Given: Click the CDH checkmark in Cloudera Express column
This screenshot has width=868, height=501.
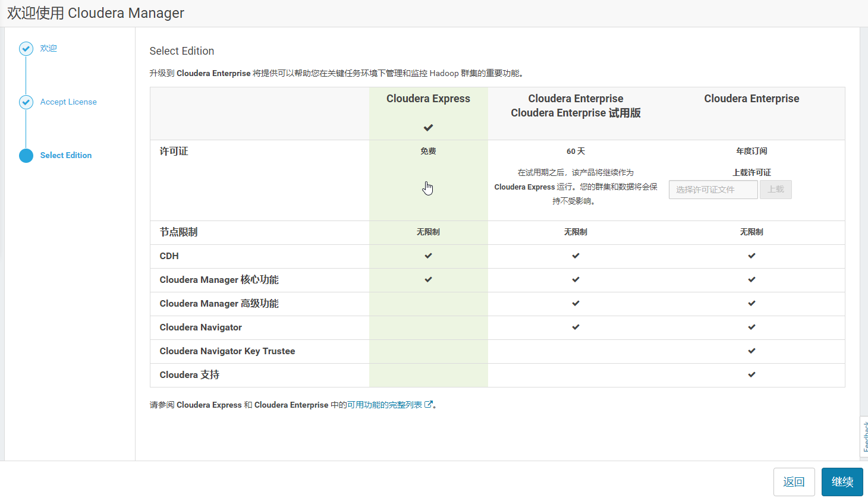Looking at the screenshot, I should (x=428, y=256).
